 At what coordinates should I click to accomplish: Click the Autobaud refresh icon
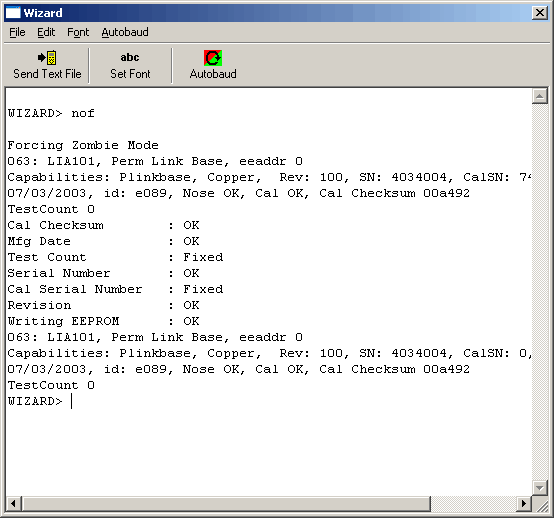[213, 58]
